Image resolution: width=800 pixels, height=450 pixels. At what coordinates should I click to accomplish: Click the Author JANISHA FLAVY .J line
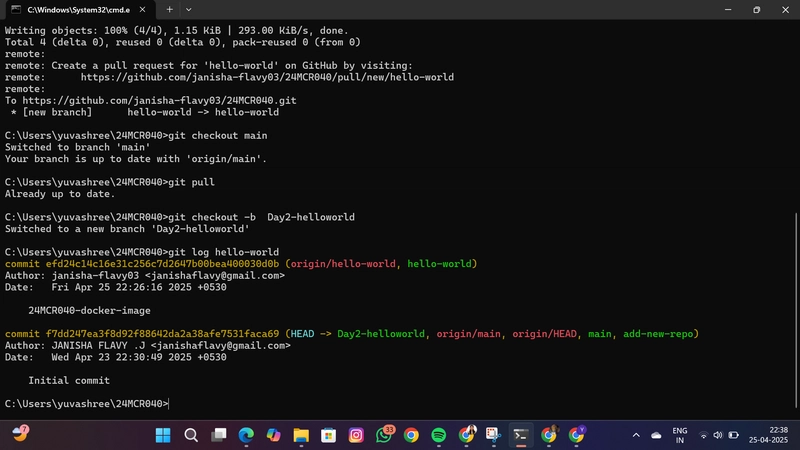coord(148,345)
